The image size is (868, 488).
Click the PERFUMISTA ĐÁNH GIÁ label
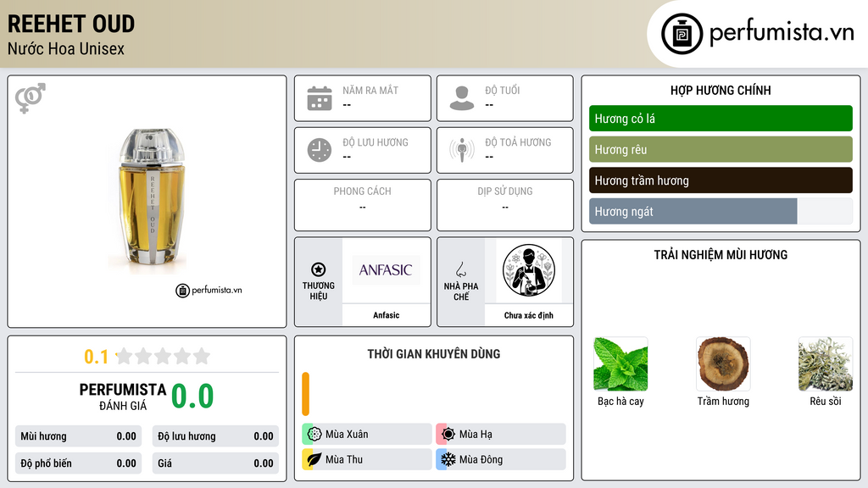[x=122, y=396]
